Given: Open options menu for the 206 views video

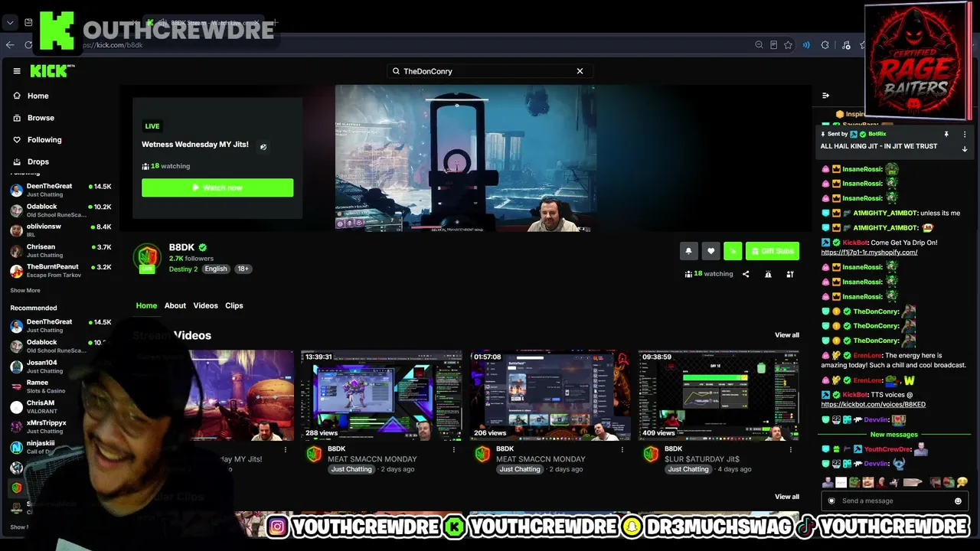Looking at the screenshot, I should click(x=622, y=450).
